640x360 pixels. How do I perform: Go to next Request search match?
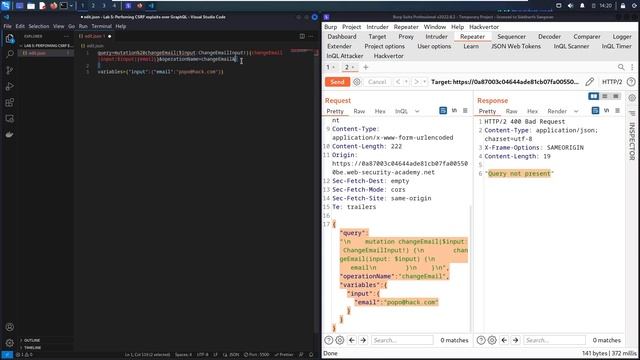tap(363, 340)
